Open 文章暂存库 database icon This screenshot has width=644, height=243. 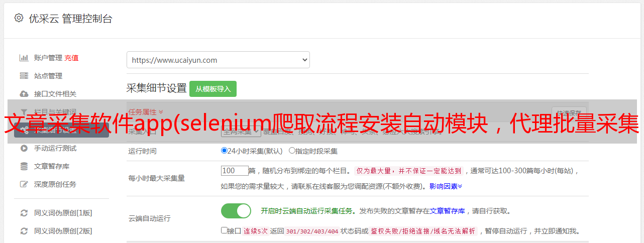pos(24,166)
